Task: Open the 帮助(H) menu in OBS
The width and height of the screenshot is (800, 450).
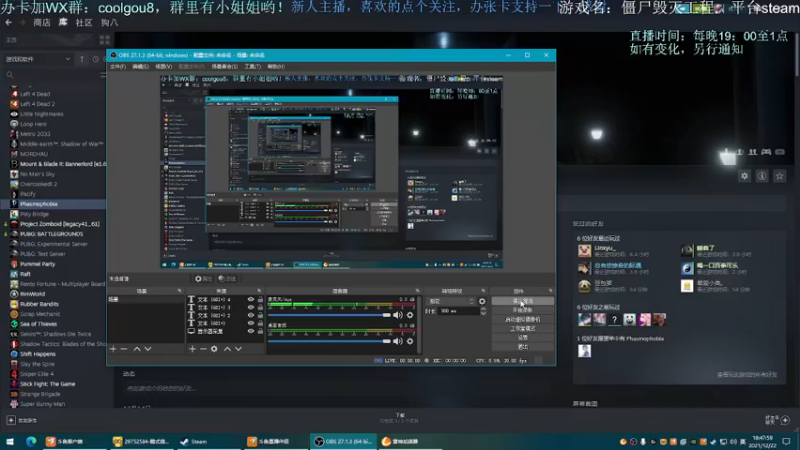Action: (x=276, y=67)
